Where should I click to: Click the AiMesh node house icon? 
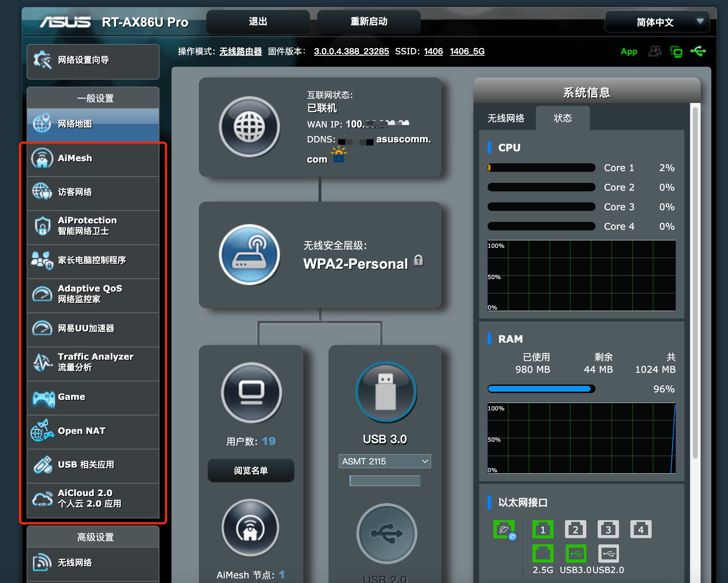click(250, 528)
